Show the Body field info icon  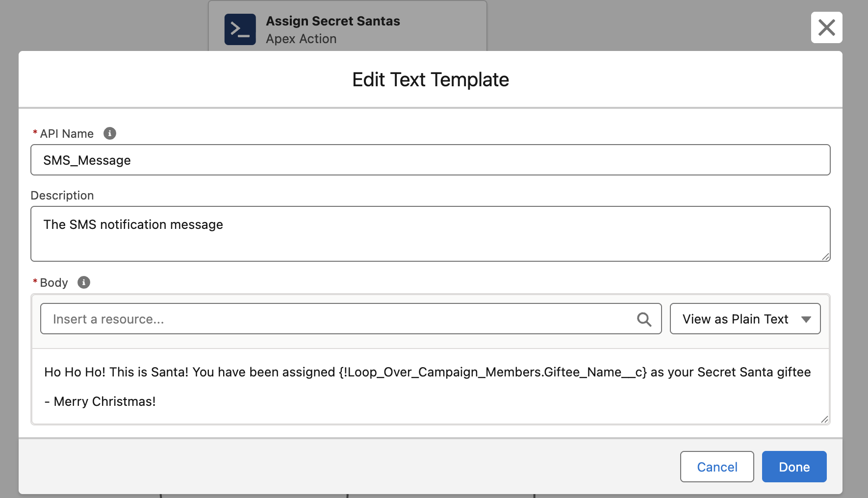pos(84,282)
